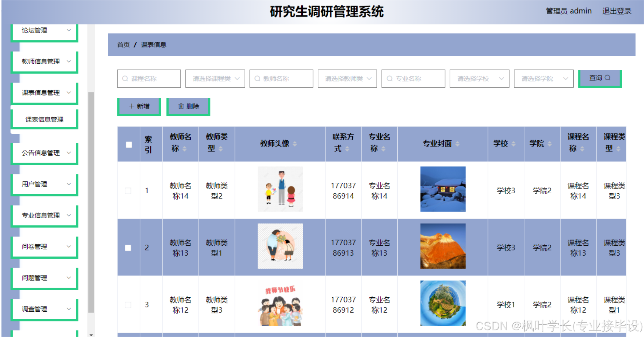This screenshot has height=337, width=644.
Task: Open teacher avatar image in row 1
Action: click(x=280, y=189)
